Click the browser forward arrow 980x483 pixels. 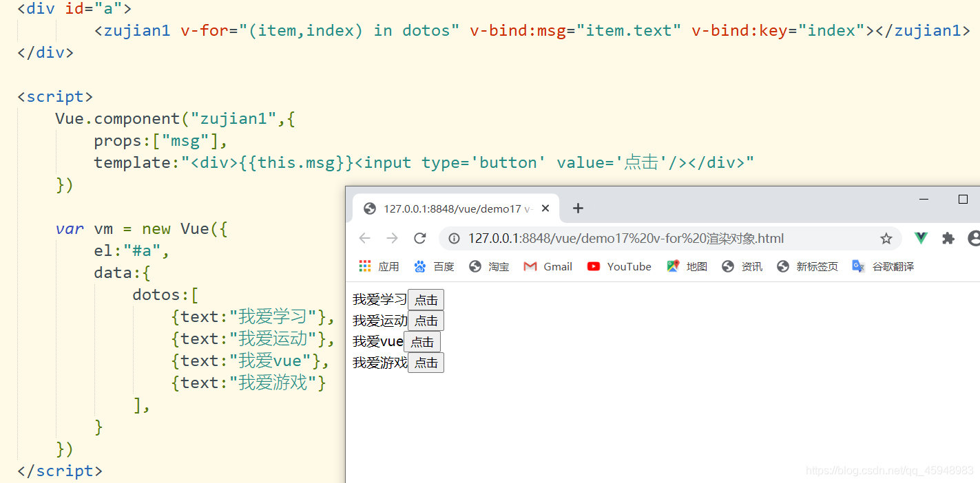tap(392, 238)
